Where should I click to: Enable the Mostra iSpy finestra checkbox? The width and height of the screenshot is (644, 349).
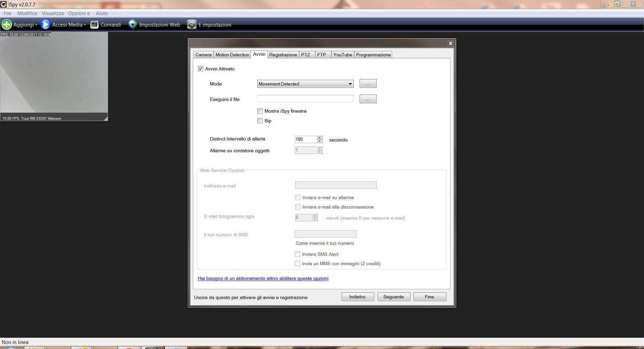pyautogui.click(x=260, y=111)
